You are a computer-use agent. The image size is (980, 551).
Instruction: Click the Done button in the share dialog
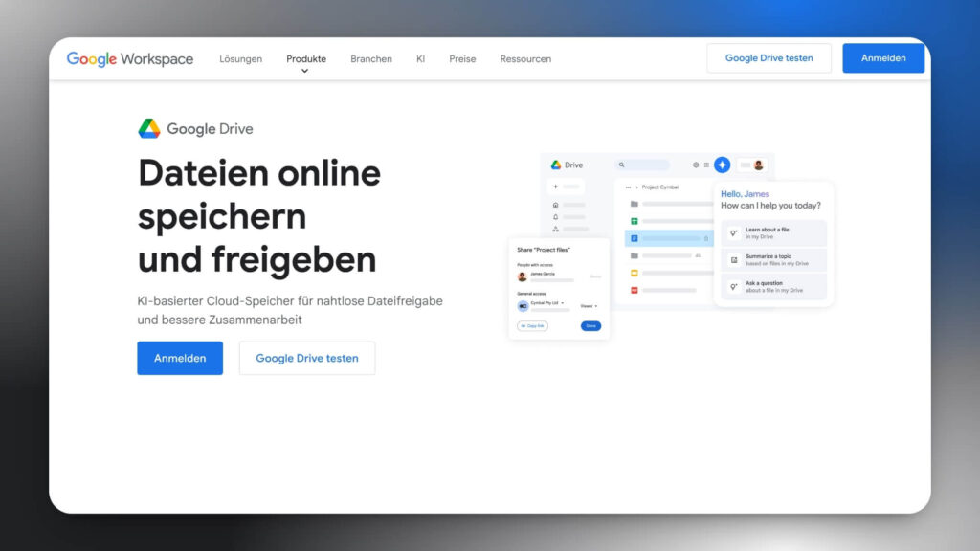pyautogui.click(x=590, y=326)
